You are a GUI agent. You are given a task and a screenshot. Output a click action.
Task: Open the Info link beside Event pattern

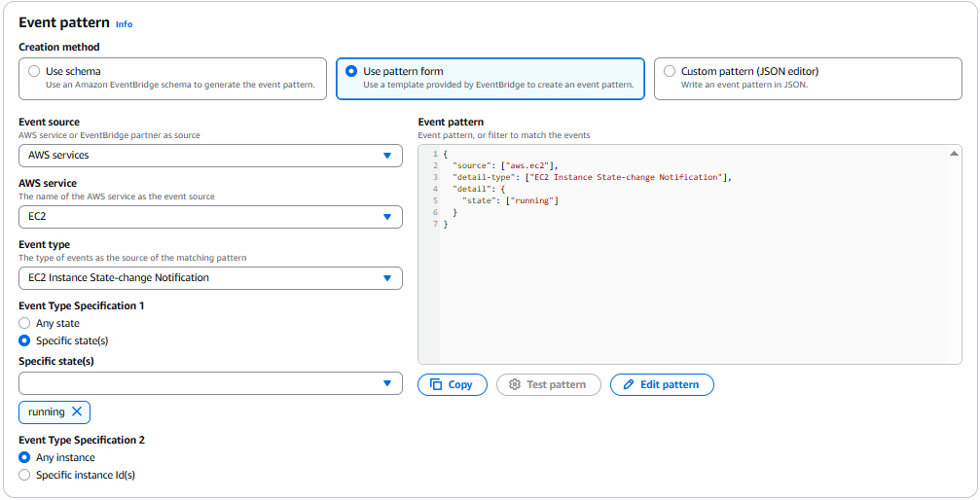coord(124,24)
